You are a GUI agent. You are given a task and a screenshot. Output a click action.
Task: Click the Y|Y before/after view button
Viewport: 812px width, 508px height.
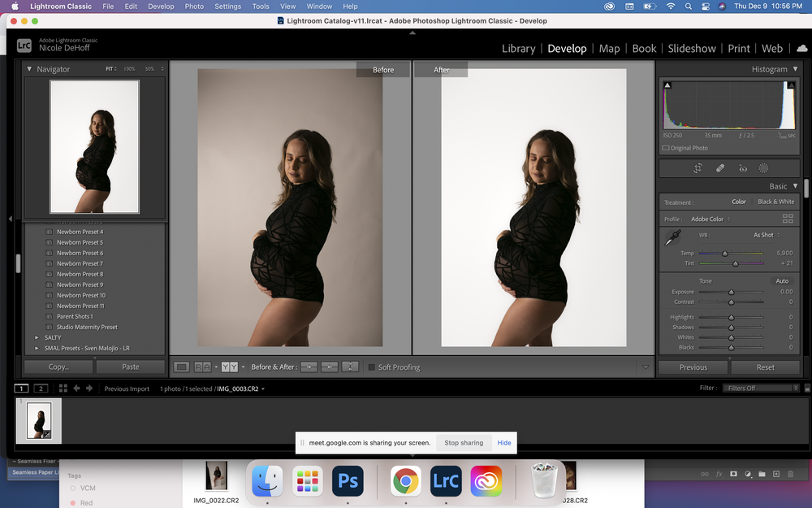pyautogui.click(x=230, y=367)
